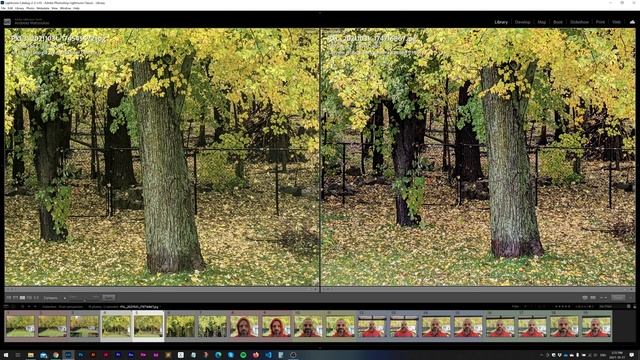640x360 pixels.
Task: Open the Photo menu
Action: [x=30, y=8]
